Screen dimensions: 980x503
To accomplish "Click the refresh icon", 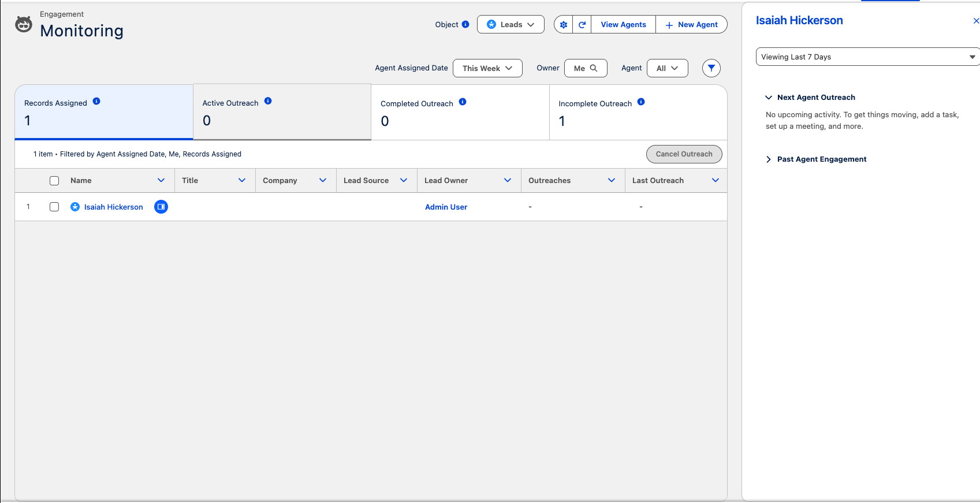I will click(x=582, y=25).
